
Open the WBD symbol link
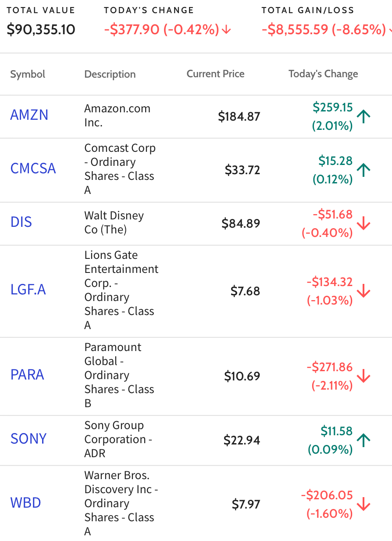point(25,503)
